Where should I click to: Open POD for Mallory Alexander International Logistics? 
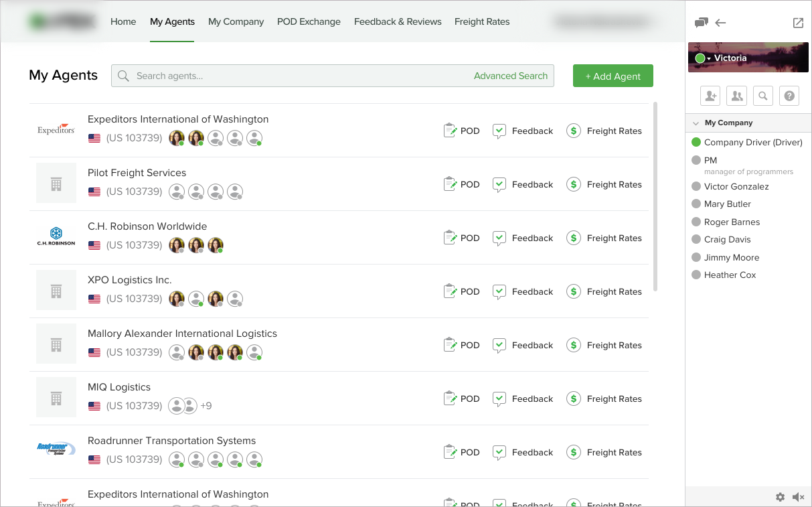tap(462, 345)
